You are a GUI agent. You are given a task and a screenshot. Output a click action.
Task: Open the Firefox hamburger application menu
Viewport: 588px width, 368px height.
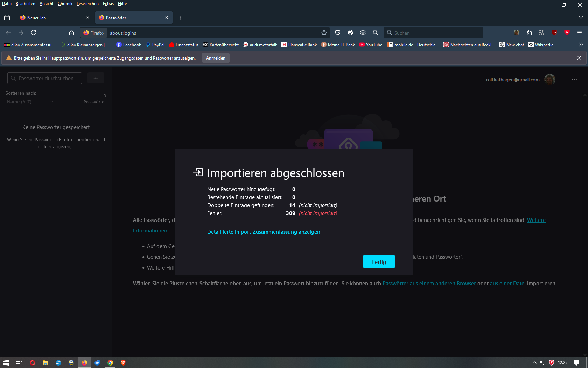[580, 33]
